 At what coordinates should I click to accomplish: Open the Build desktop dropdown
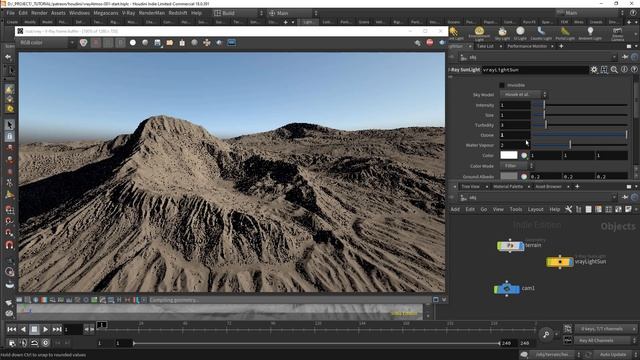tap(239, 13)
